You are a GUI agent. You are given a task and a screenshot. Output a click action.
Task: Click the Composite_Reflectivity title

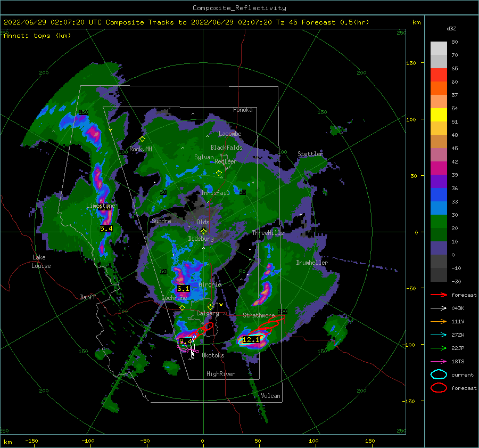click(x=240, y=8)
